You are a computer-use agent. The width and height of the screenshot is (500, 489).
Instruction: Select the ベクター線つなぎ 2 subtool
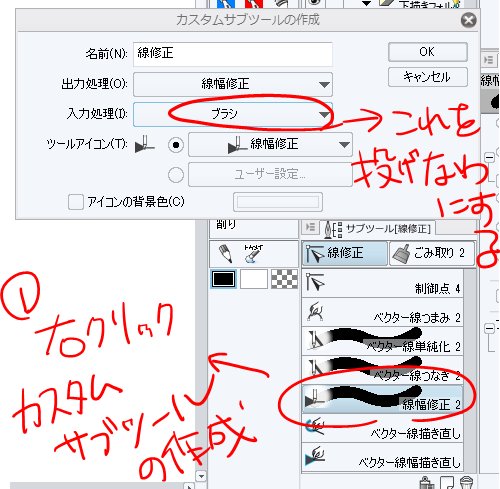click(382, 370)
